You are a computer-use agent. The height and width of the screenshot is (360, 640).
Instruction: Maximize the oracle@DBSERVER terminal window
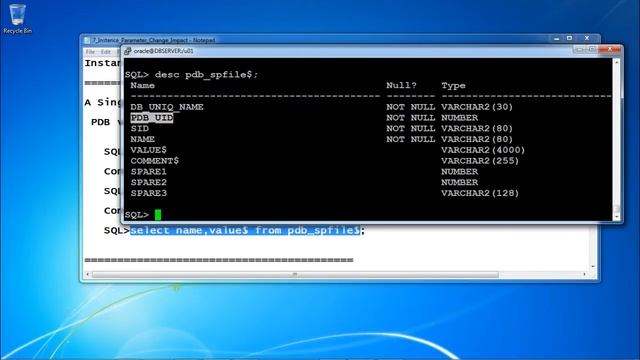pos(592,49)
